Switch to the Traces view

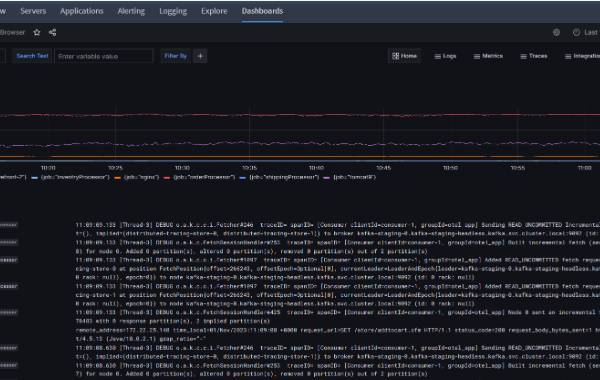click(534, 56)
